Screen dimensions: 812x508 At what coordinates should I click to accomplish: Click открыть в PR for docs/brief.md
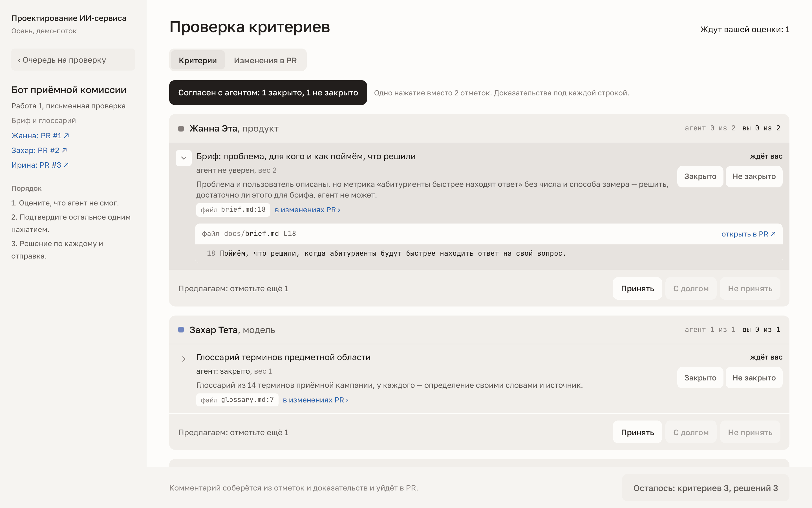tap(748, 234)
